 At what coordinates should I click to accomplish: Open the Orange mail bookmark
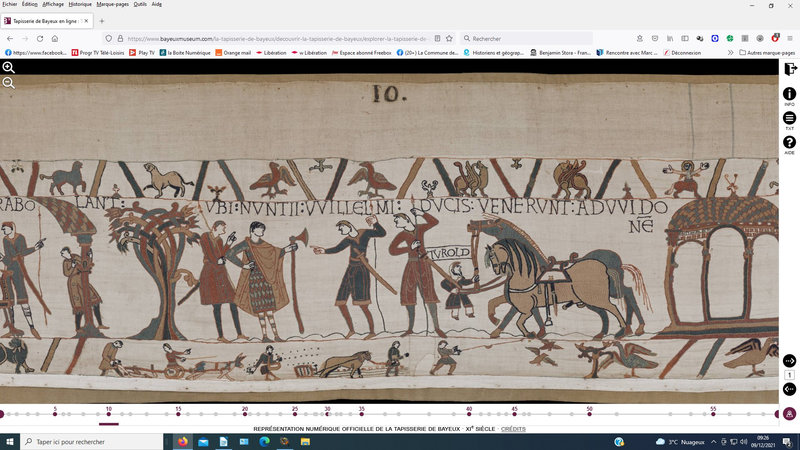click(233, 53)
